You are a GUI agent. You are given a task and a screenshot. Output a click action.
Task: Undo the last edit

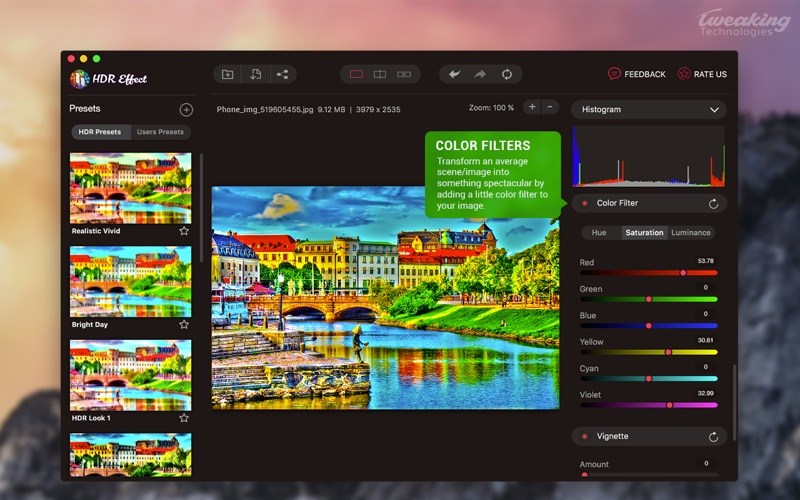coord(455,74)
